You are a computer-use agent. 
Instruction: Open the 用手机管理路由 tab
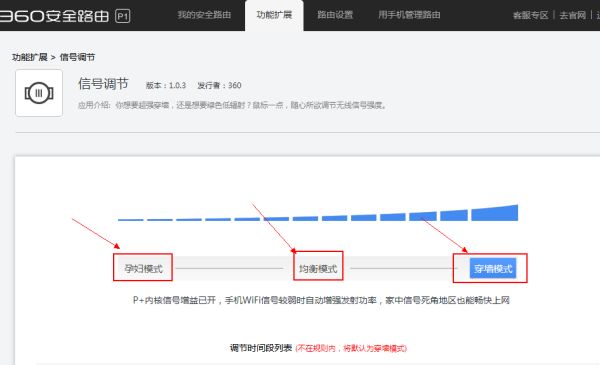tap(409, 15)
